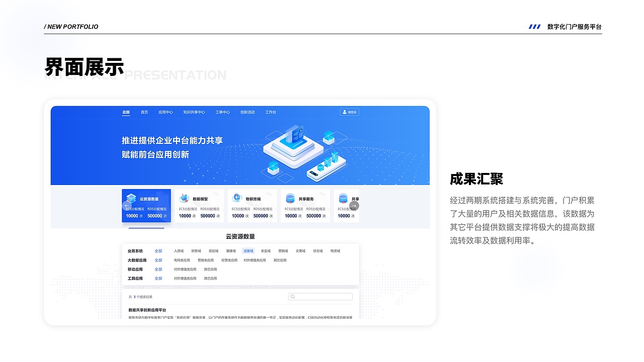Click the search magnifier icon
This screenshot has width=644, height=362.
[x=292, y=297]
